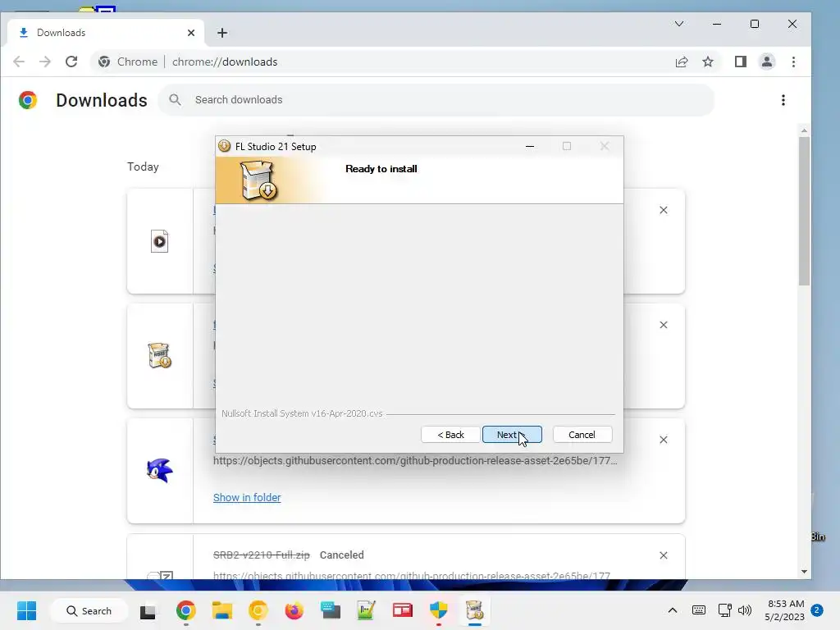Open a new Chrome tab
The height and width of the screenshot is (630, 840).
click(x=222, y=33)
